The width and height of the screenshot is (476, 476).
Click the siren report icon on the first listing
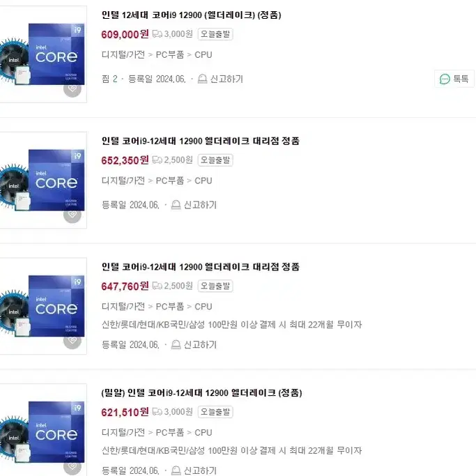coord(202,79)
